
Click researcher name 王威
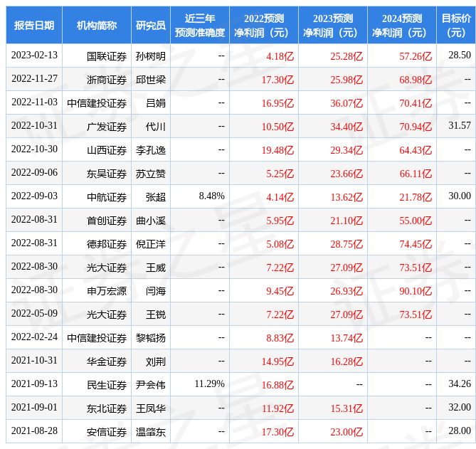156,268
